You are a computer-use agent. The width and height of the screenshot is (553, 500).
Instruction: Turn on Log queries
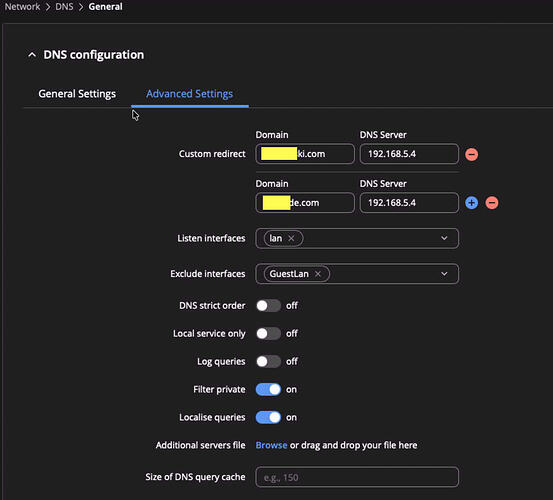268,361
